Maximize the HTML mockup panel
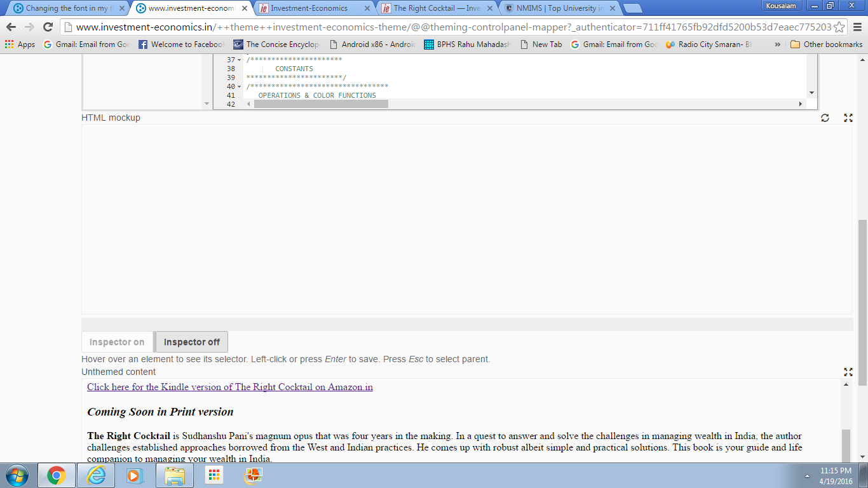 (848, 118)
